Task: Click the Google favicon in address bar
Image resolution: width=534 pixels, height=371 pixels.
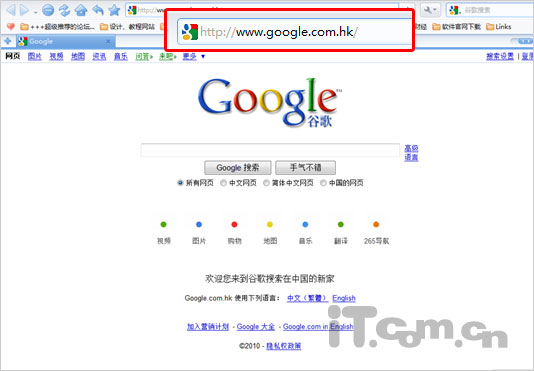Action: (x=132, y=10)
